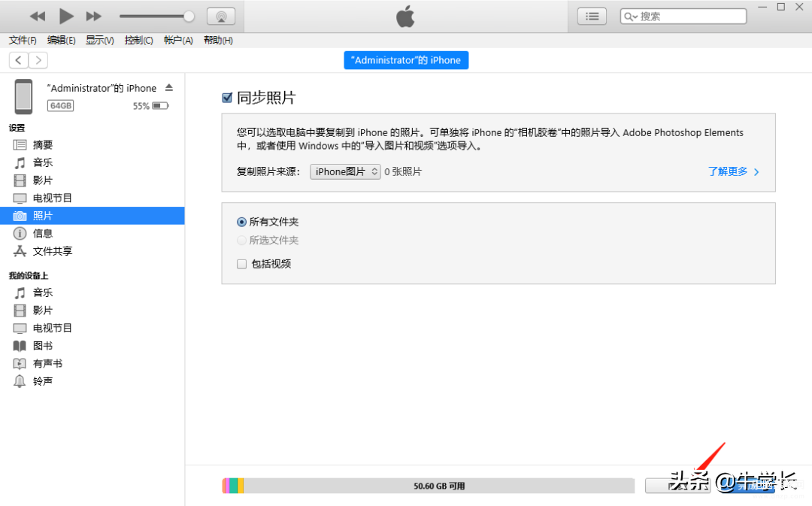Maximize the iTunes window

coord(781,8)
